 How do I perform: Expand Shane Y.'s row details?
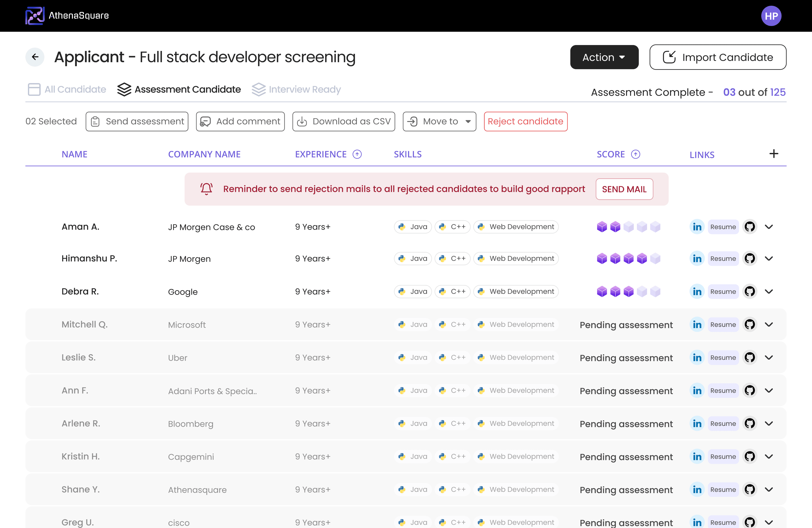coord(769,490)
